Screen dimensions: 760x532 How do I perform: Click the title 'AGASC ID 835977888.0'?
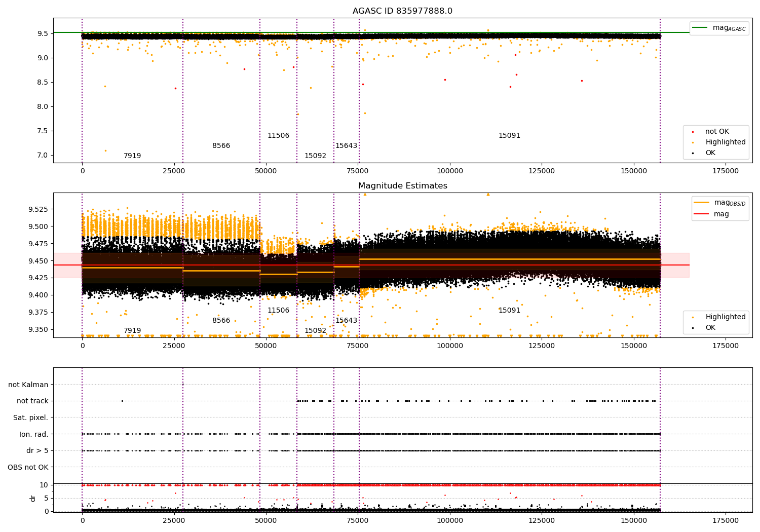click(402, 11)
